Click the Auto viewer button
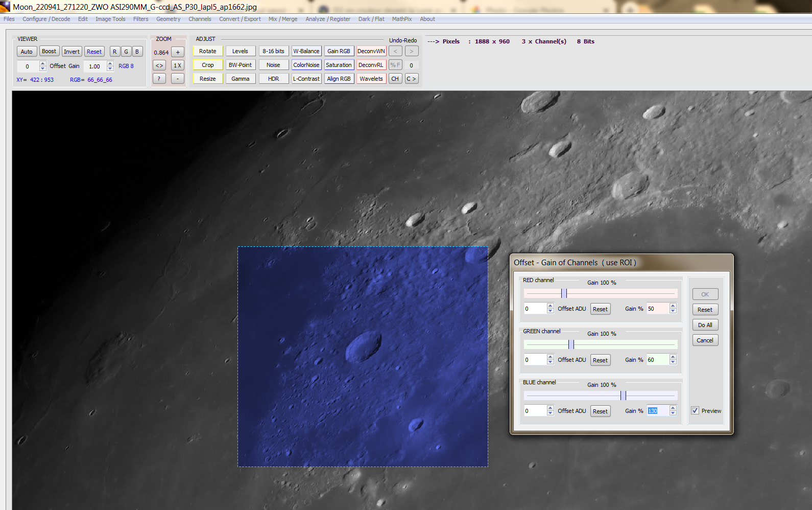 pyautogui.click(x=27, y=52)
